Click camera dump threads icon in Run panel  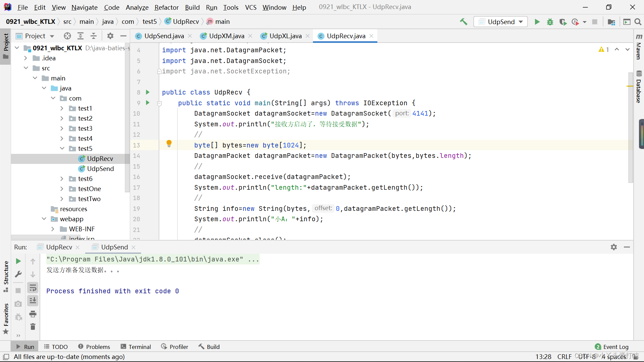[18, 304]
